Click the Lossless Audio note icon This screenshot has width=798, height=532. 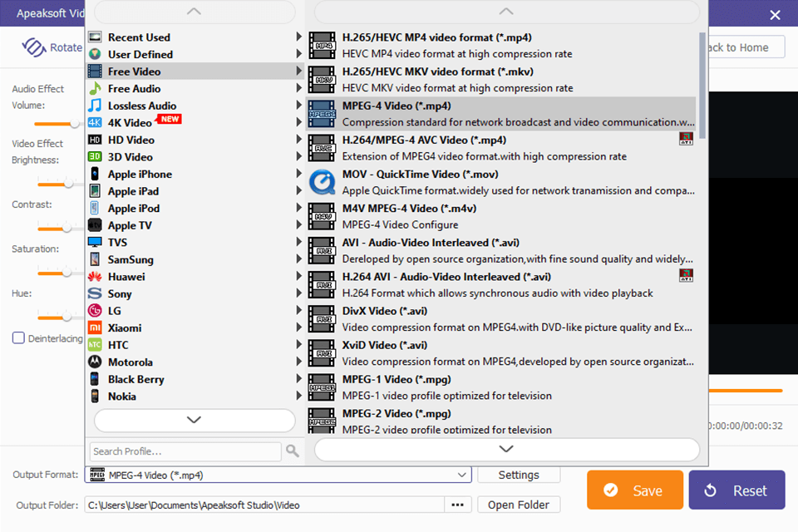95,106
